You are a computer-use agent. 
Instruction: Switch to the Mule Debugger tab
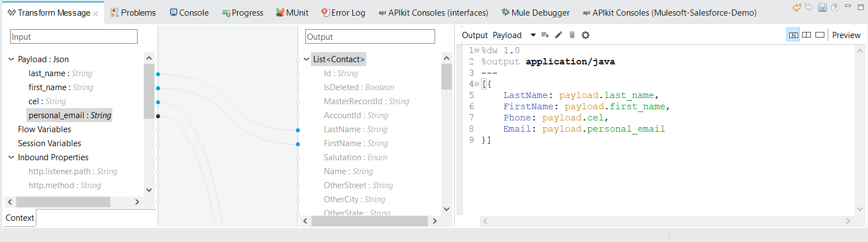(535, 12)
